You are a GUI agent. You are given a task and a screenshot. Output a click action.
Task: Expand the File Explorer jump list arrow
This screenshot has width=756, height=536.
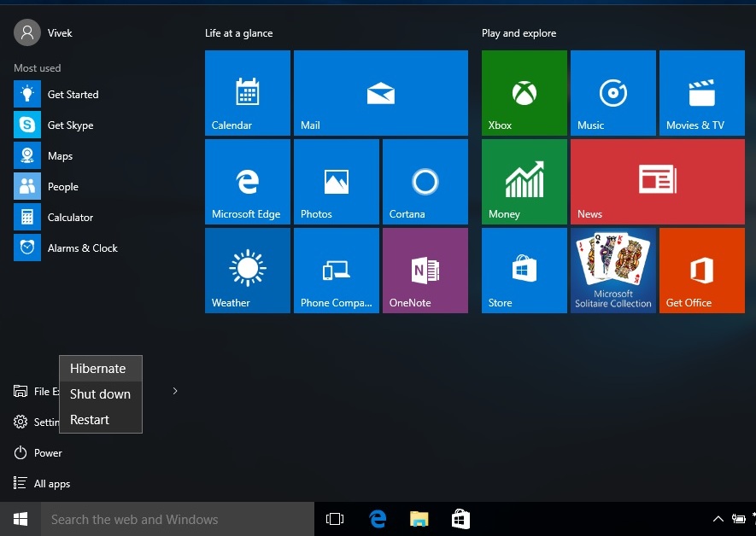(175, 391)
